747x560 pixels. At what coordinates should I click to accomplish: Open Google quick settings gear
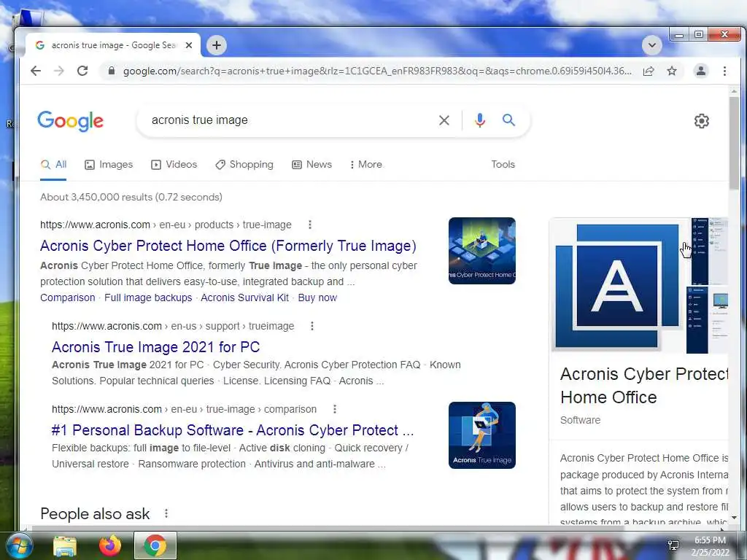(x=701, y=121)
